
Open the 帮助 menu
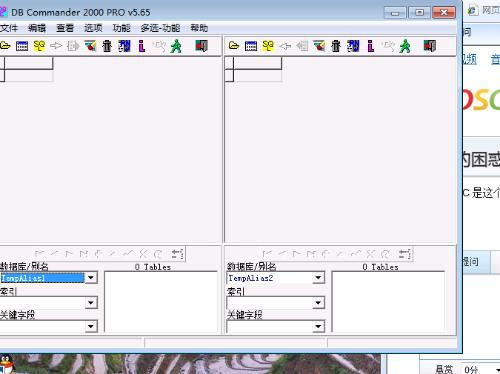(x=199, y=28)
